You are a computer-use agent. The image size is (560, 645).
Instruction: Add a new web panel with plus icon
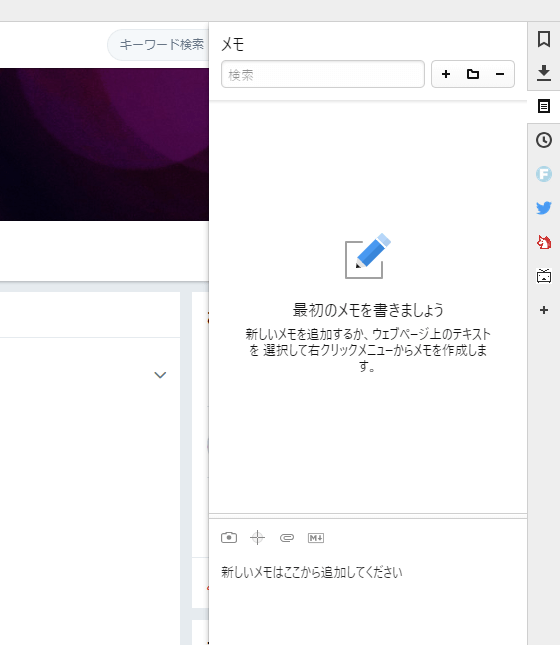click(544, 310)
